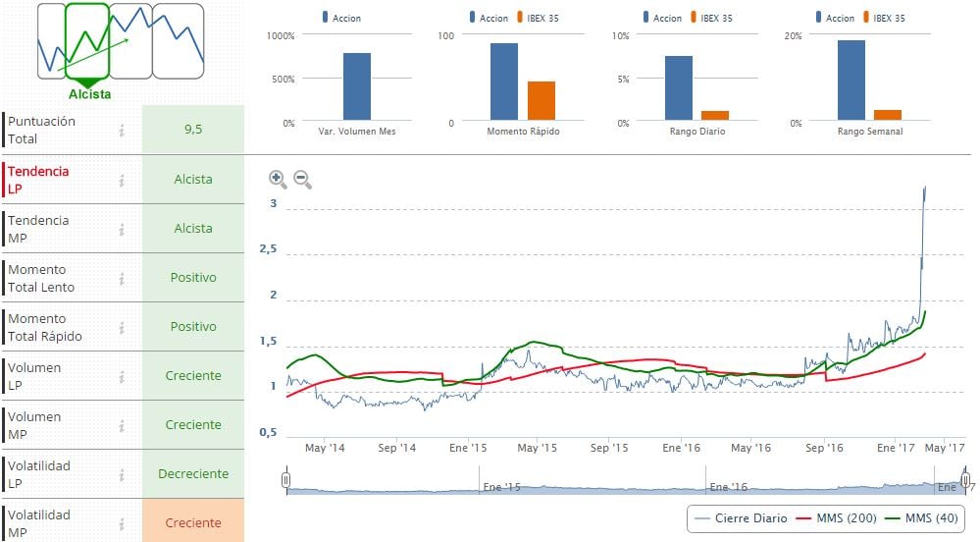Screen dimensions: 980x542
Task: Open info icon for Momento Total Rápido
Action: click(122, 327)
